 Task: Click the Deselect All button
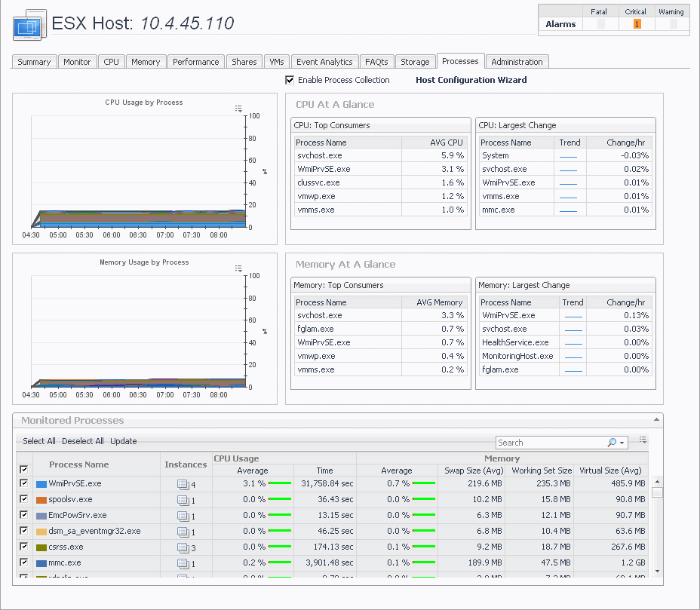83,441
